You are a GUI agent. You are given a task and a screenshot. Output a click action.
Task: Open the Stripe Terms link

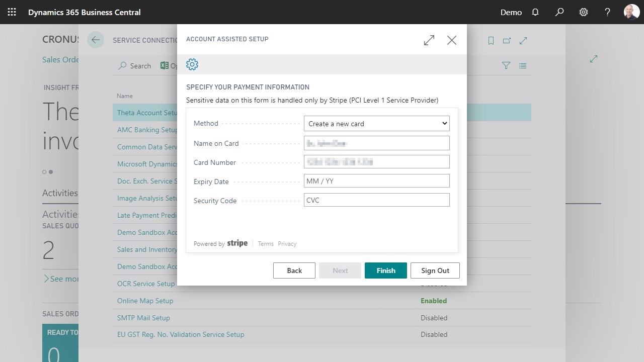pyautogui.click(x=266, y=244)
